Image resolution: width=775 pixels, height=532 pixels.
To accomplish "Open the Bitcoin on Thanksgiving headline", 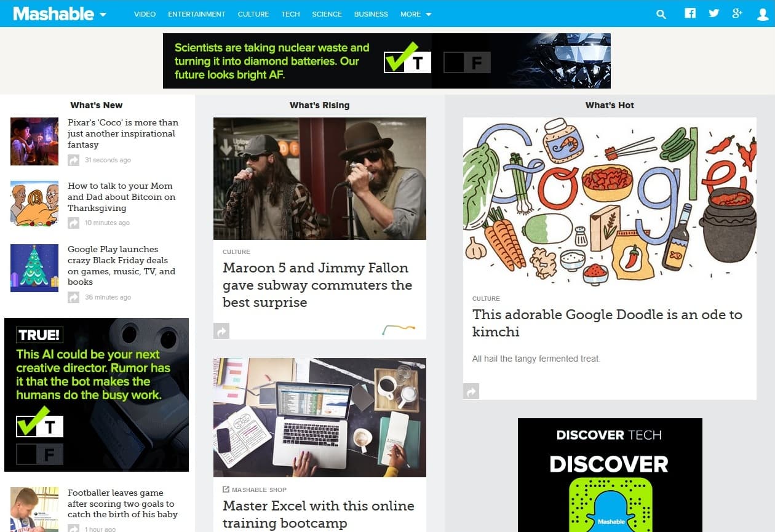I will pos(121,197).
